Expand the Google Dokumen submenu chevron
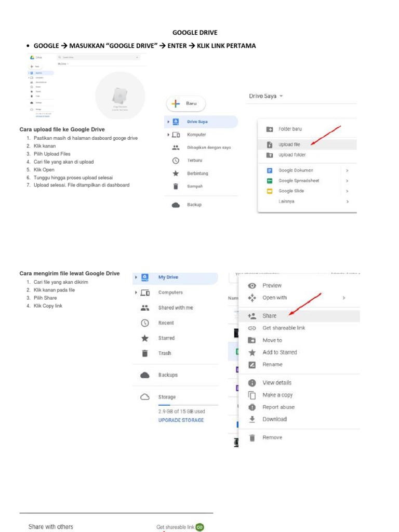The width and height of the screenshot is (399, 532). (347, 170)
